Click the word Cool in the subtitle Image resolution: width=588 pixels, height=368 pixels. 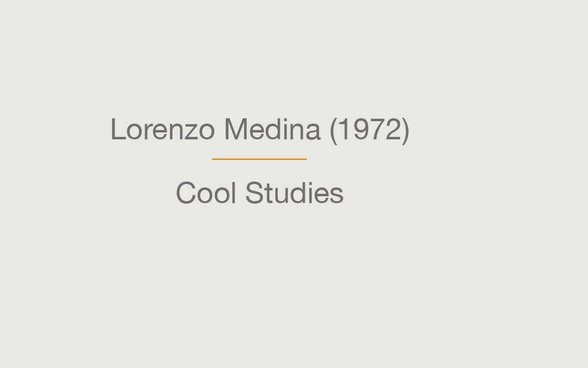(x=206, y=193)
